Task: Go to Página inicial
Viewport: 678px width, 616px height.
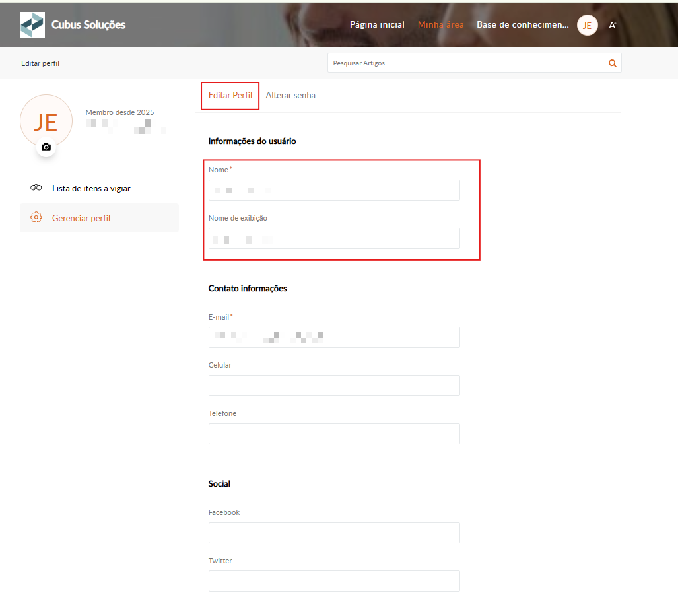Action: click(377, 25)
